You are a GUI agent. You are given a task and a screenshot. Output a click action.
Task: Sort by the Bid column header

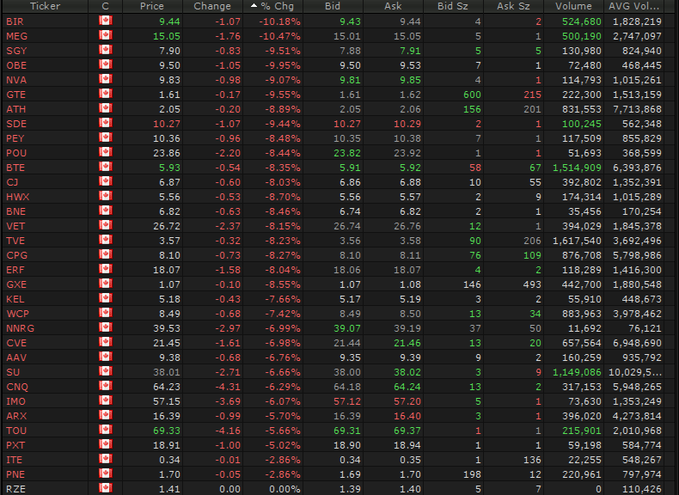pos(333,6)
